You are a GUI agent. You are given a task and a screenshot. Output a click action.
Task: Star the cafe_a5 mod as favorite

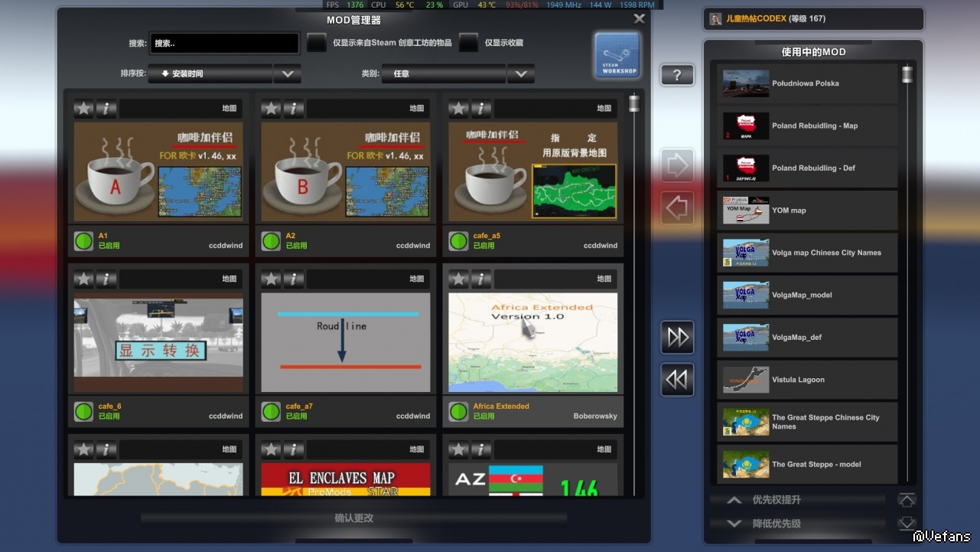coord(458,109)
